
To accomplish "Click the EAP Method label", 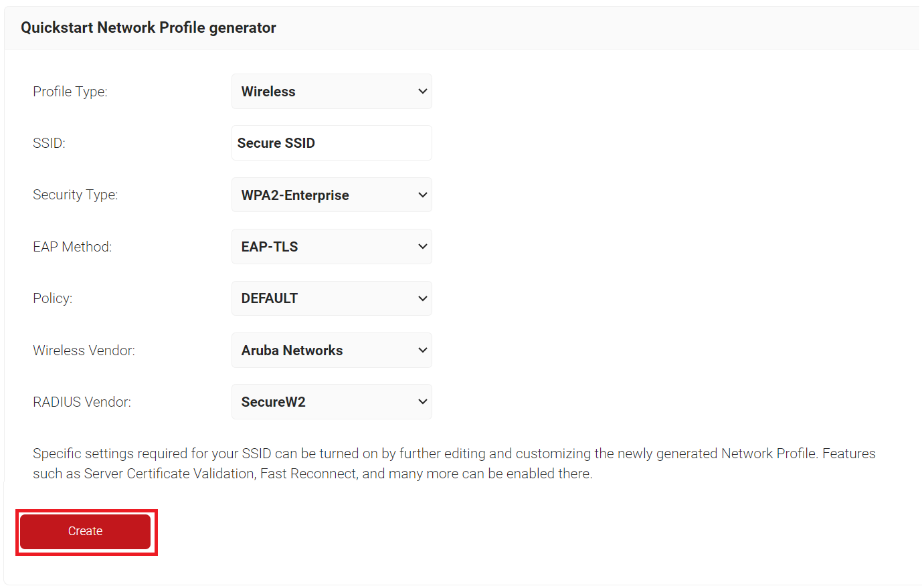I will pyautogui.click(x=72, y=247).
